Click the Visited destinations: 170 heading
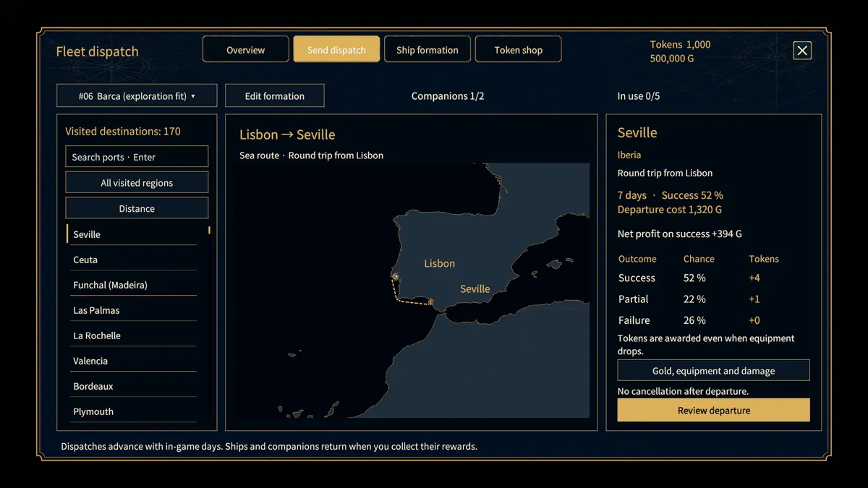The width and height of the screenshot is (868, 488). click(123, 132)
